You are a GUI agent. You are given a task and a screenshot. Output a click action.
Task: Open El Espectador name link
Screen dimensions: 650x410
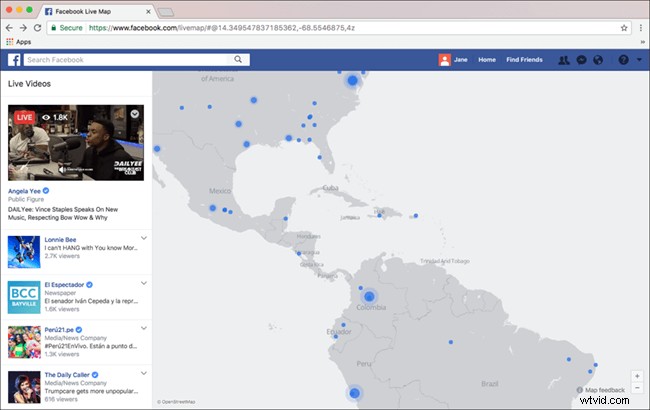point(64,285)
